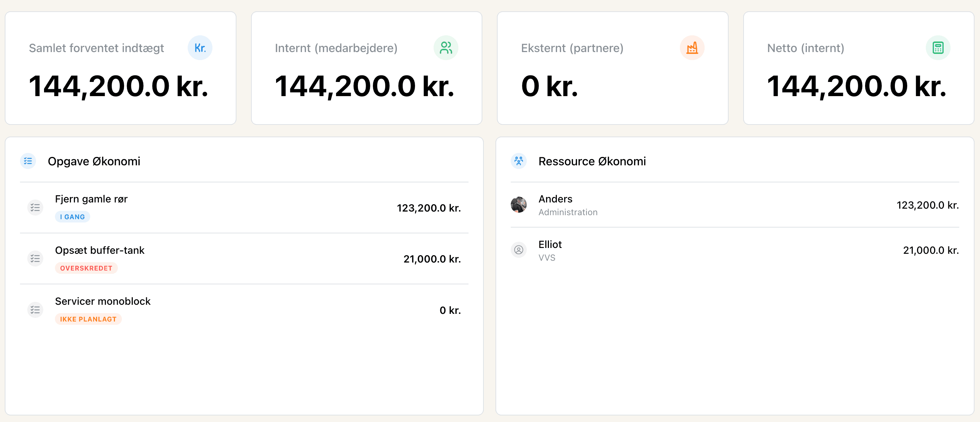Image resolution: width=980 pixels, height=422 pixels.
Task: Click the orange factory icon on Eksternt card
Action: click(692, 48)
